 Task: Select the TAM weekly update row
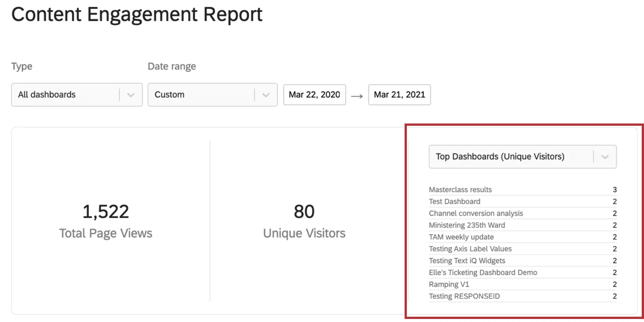coord(523,237)
